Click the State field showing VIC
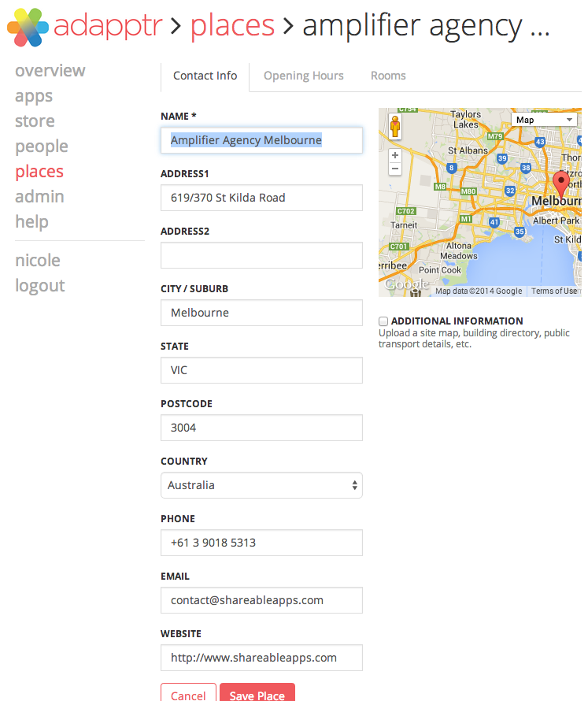 pos(261,370)
